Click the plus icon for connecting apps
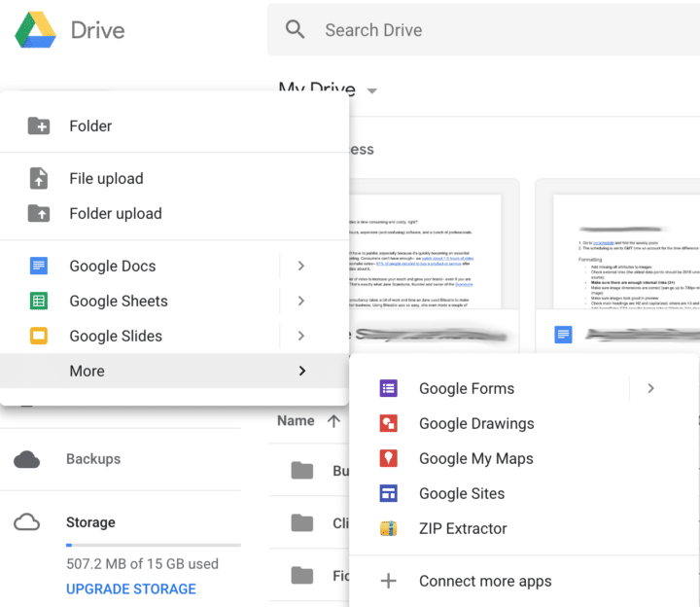The image size is (700, 607). coord(388,581)
